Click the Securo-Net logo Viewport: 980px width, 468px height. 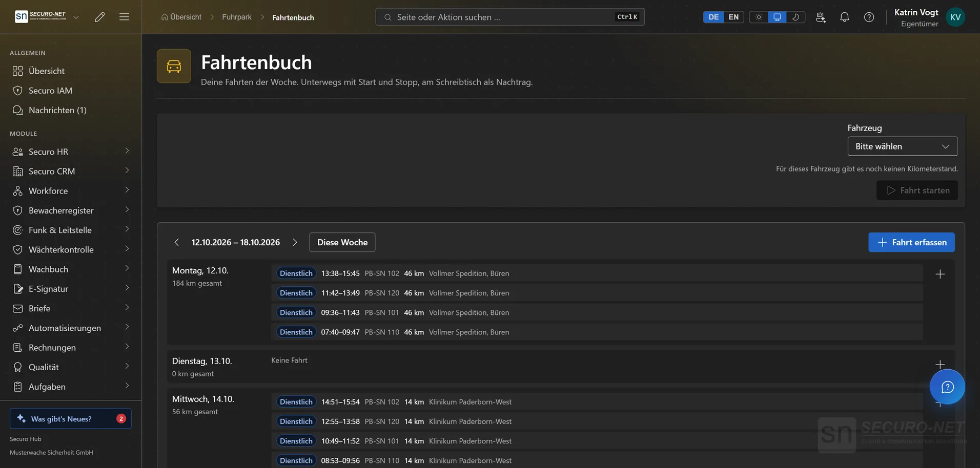click(x=41, y=16)
